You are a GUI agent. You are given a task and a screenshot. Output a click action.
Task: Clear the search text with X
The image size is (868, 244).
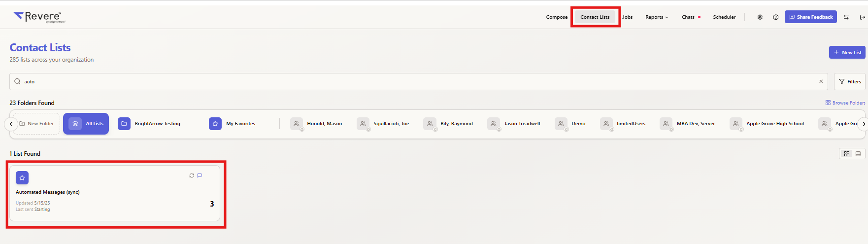pos(821,82)
